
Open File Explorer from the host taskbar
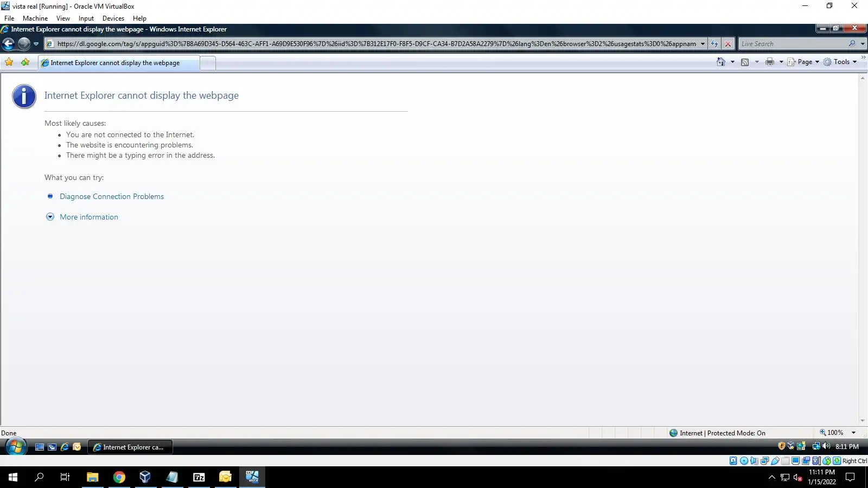point(93,477)
